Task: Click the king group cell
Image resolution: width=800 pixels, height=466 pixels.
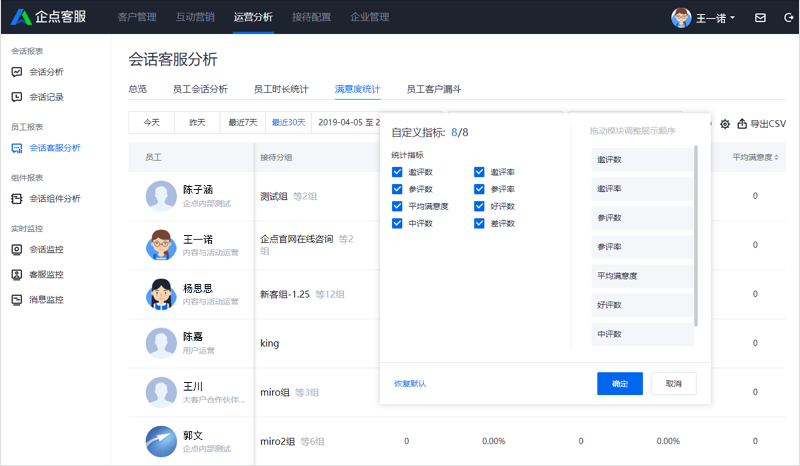Action: pyautogui.click(x=270, y=344)
